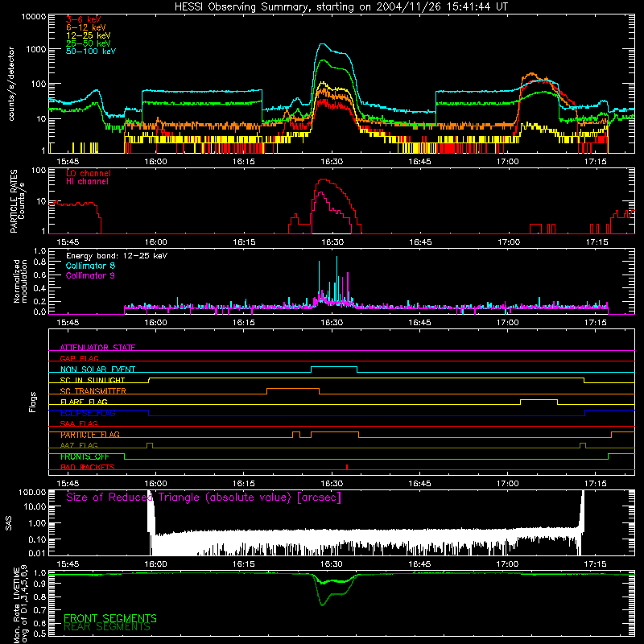
Task: Select the 0.01 tick in SAS panel
Action: pos(37,553)
